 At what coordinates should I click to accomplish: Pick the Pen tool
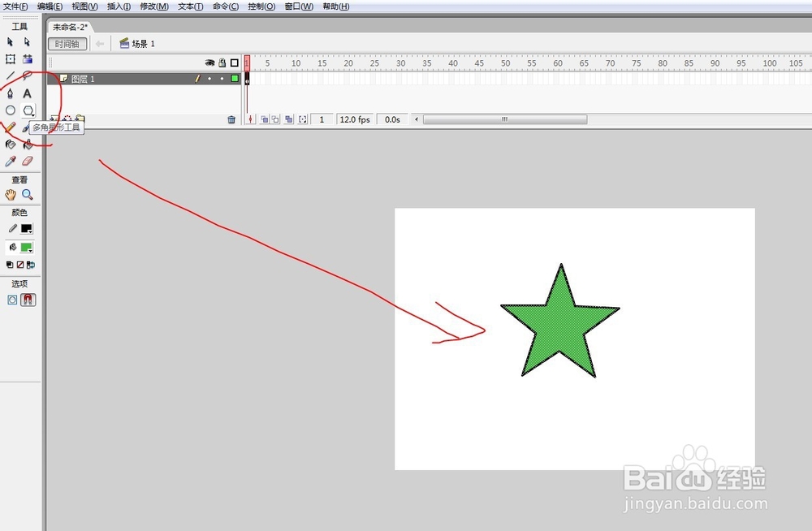pyautogui.click(x=10, y=93)
